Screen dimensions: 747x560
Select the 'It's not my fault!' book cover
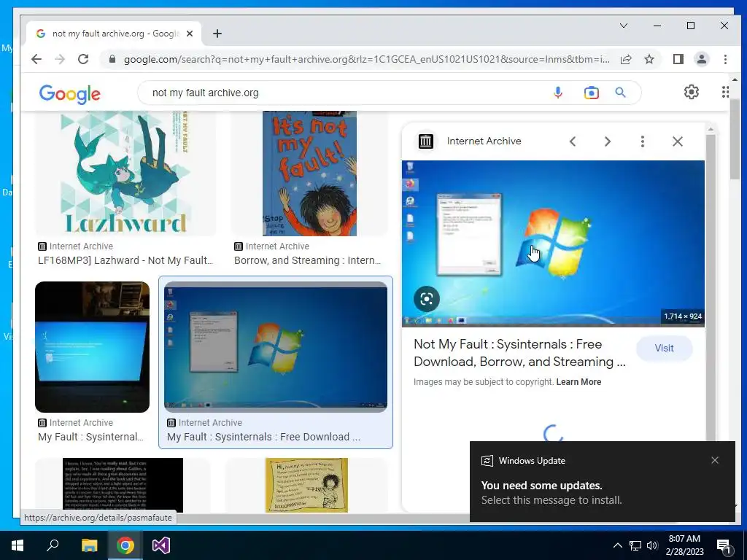pos(309,174)
